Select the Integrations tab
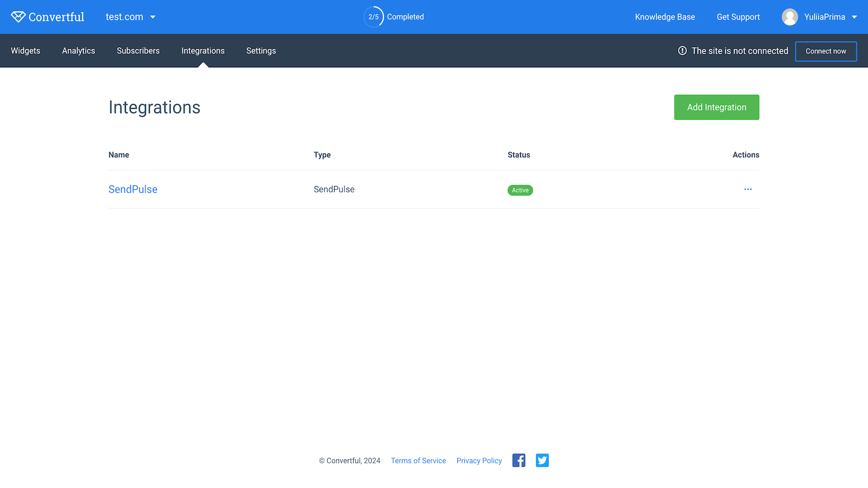This screenshot has height=488, width=868. coord(203,50)
